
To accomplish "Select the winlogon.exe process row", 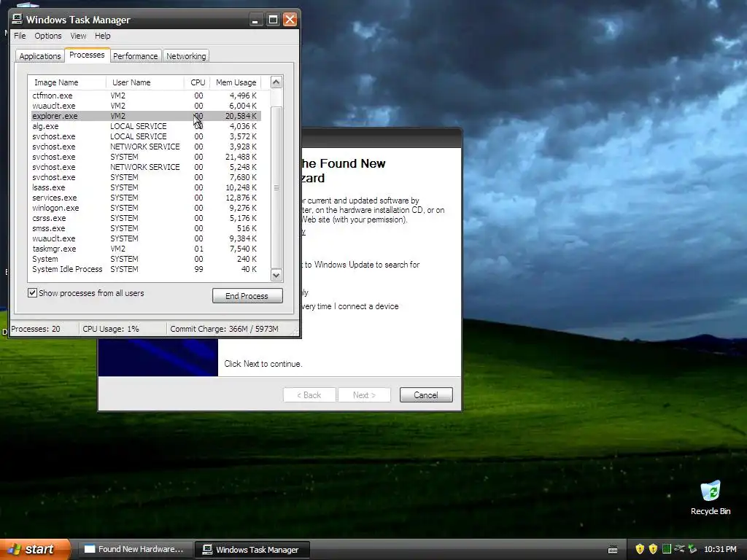I will pos(145,208).
